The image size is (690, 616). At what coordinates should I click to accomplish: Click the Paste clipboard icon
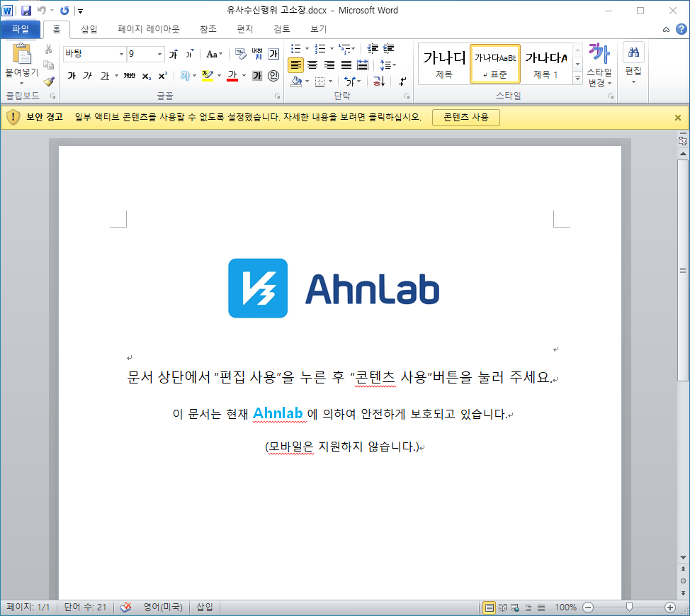(21, 54)
